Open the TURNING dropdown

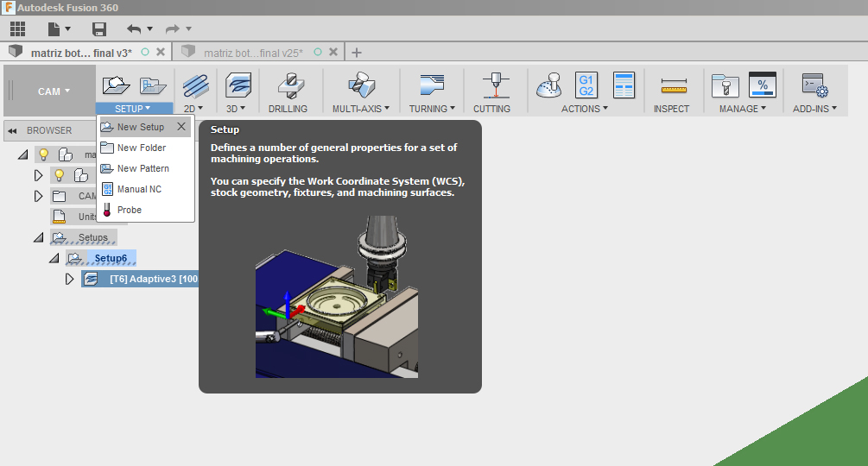tap(432, 109)
